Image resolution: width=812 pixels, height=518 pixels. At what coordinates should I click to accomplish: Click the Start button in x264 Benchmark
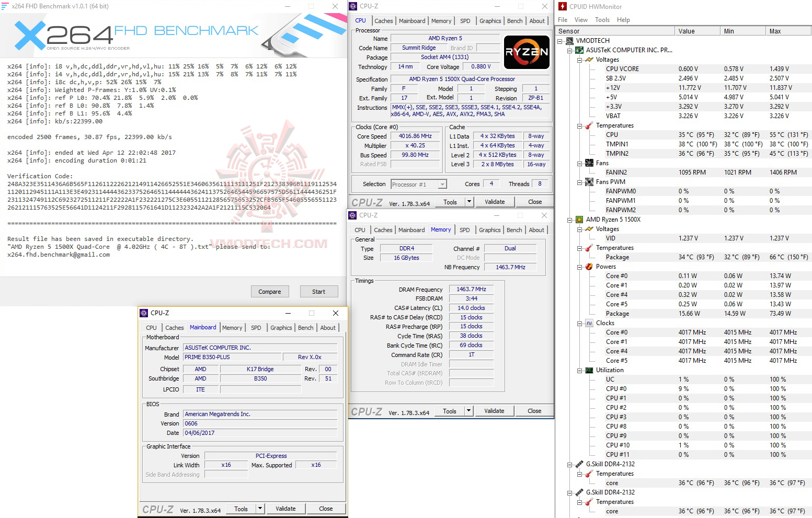(x=319, y=291)
